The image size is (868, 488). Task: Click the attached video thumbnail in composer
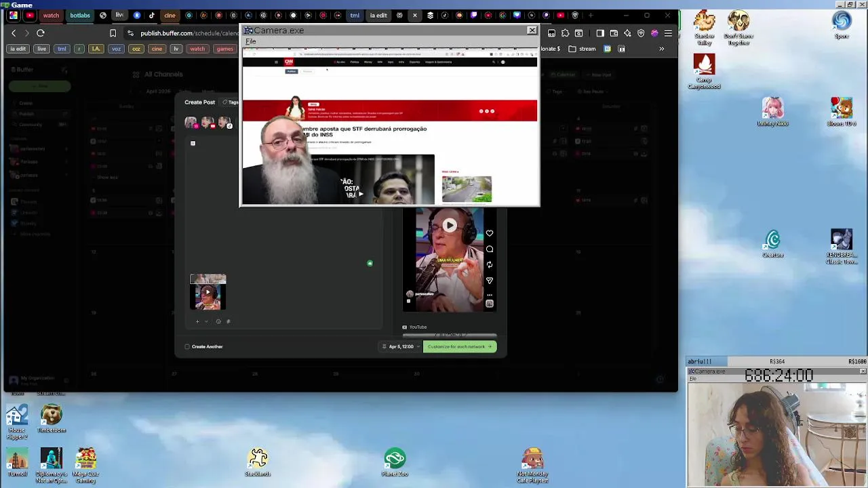[x=208, y=292]
